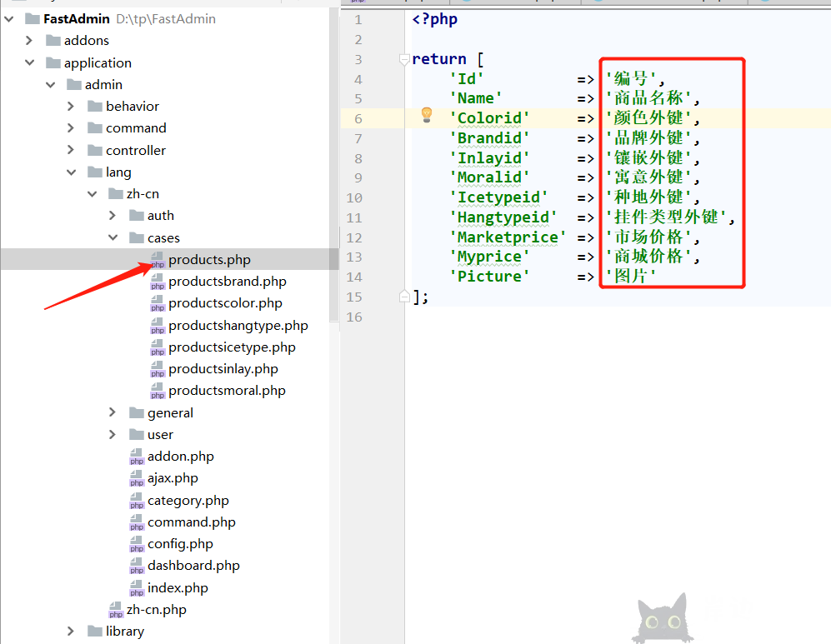This screenshot has height=644, width=831.
Task: Click the controller folder icon
Action: pyautogui.click(x=95, y=151)
